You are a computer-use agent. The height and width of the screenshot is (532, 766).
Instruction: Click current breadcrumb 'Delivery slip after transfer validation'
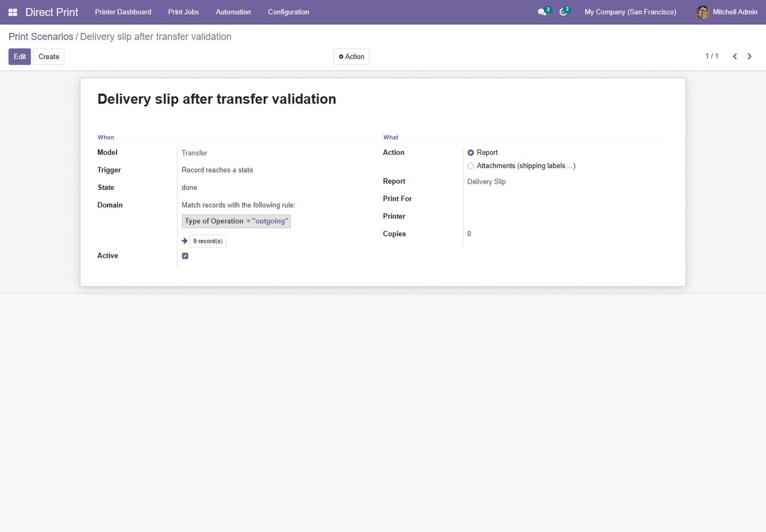pos(156,37)
